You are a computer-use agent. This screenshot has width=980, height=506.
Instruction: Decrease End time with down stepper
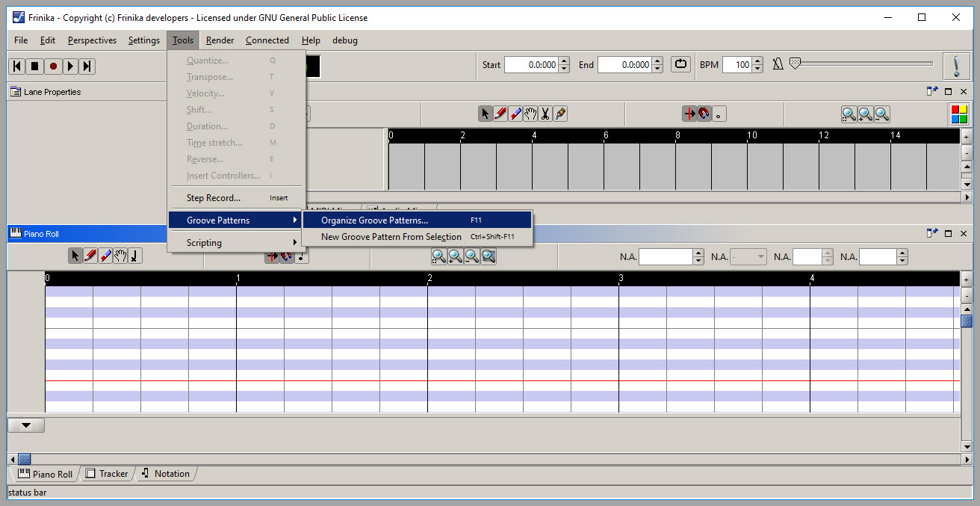point(657,69)
